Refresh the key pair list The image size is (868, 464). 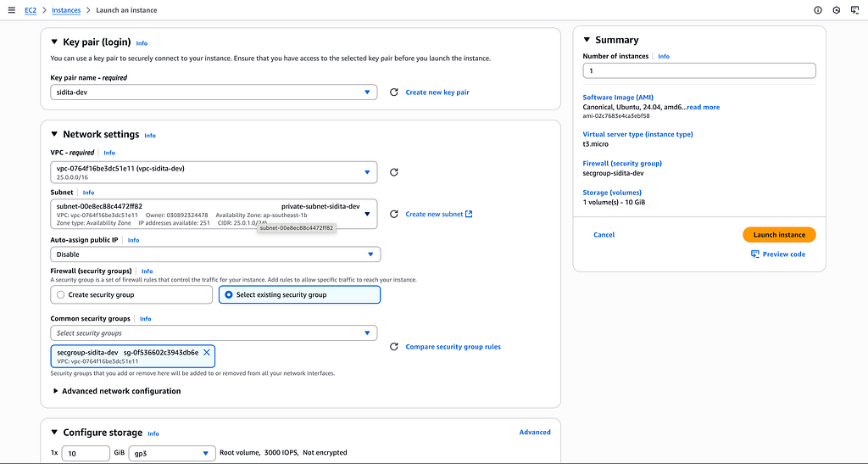(393, 92)
